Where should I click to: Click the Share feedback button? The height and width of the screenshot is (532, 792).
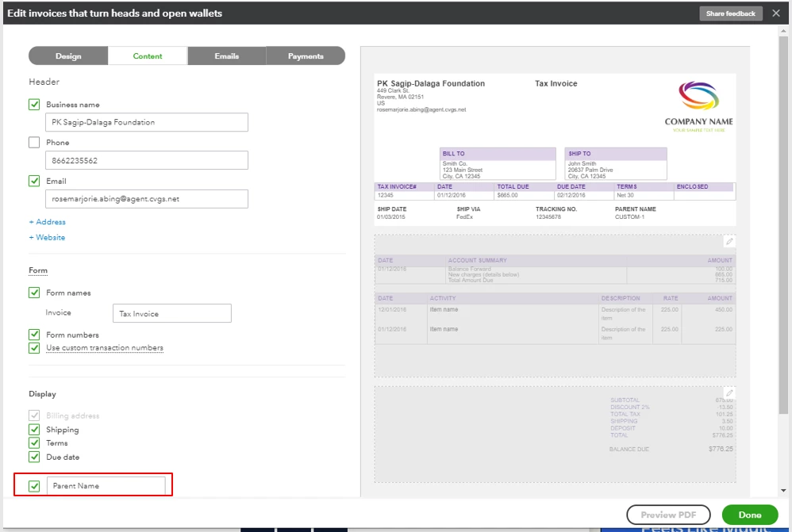pyautogui.click(x=730, y=13)
